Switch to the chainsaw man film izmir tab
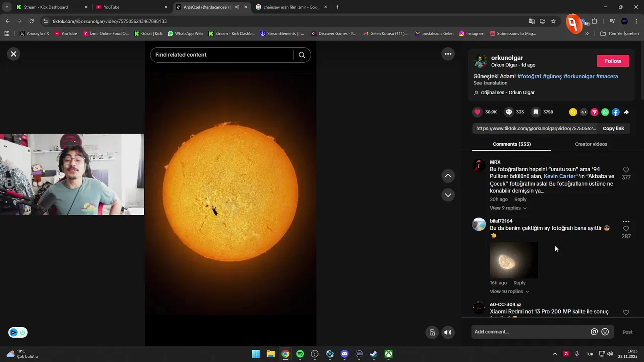This screenshot has width=644, height=362. tap(291, 7)
